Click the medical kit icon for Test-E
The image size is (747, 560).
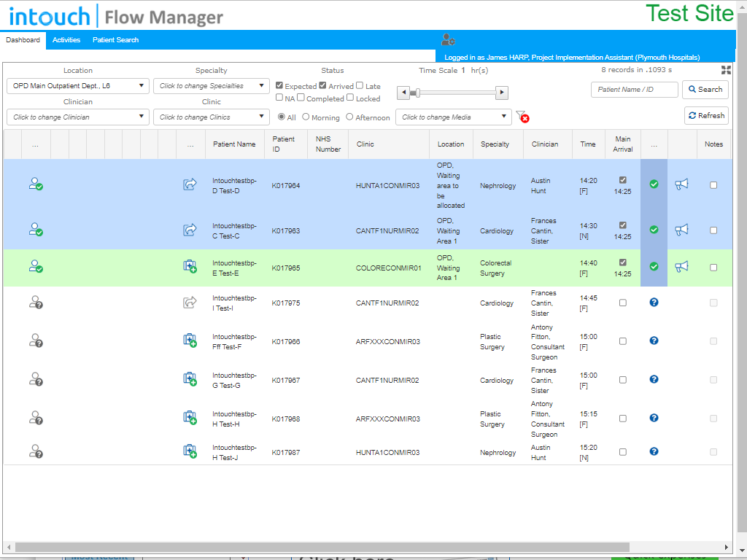coord(190,266)
